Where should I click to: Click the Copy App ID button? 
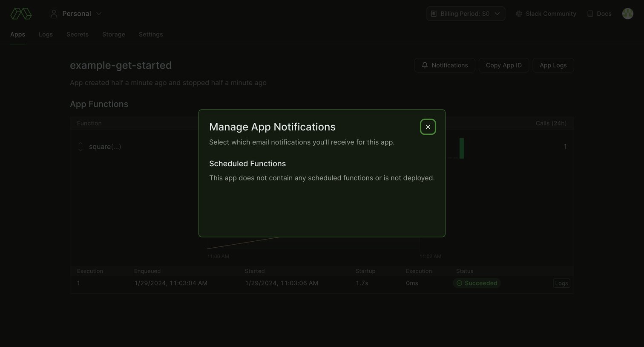pyautogui.click(x=504, y=65)
